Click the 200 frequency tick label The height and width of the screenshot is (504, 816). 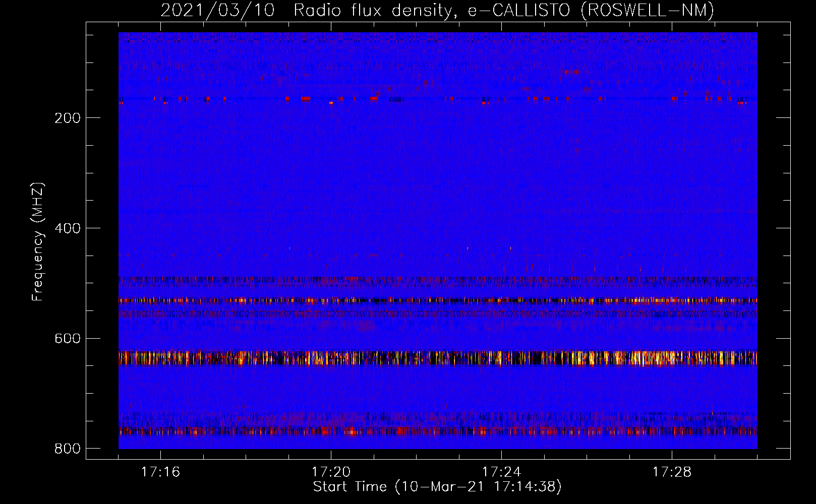[x=68, y=118]
